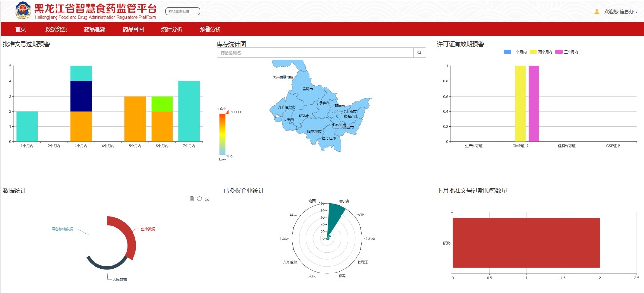Click 七台河 polar axis label

tap(284, 238)
